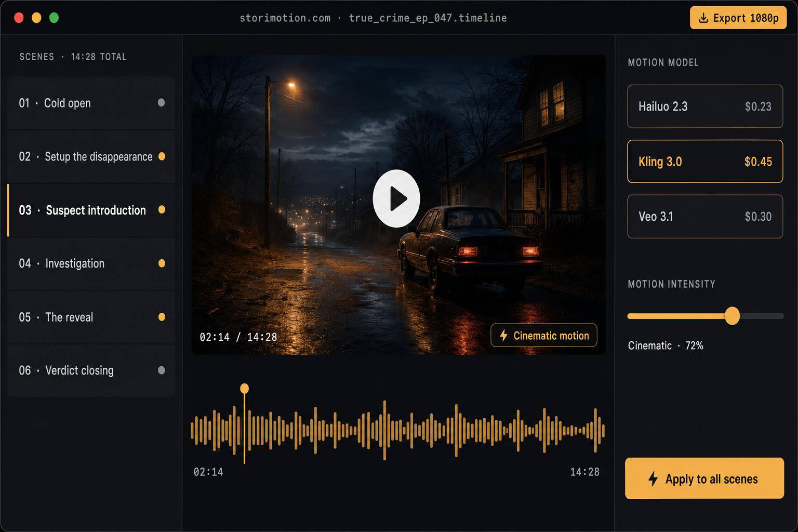Click the status dot for Suspect introduction
The height and width of the screenshot is (532, 798).
click(x=162, y=209)
